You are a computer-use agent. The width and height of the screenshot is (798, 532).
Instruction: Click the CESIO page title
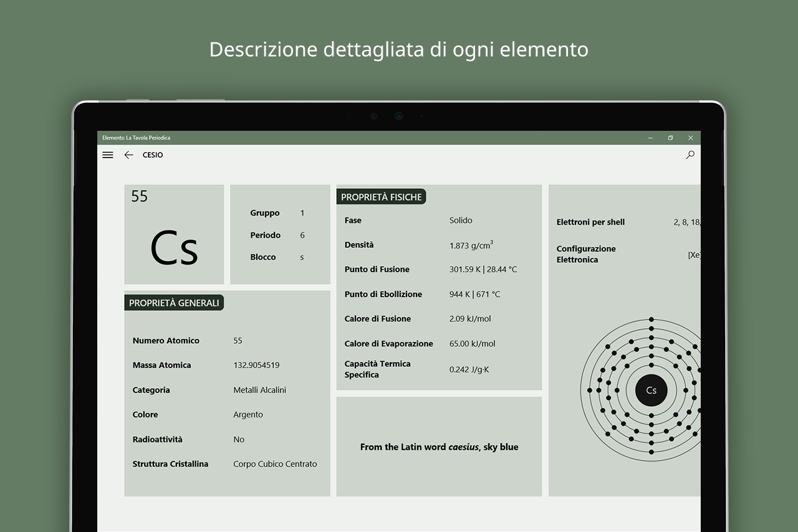tap(152, 154)
